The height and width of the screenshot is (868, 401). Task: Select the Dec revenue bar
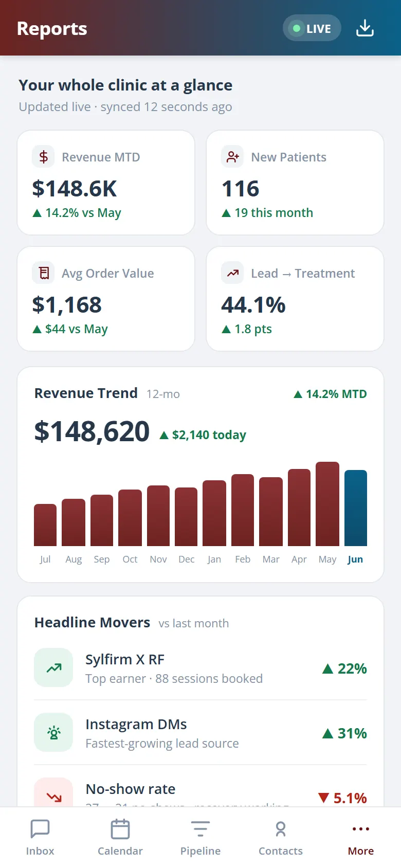point(186,517)
